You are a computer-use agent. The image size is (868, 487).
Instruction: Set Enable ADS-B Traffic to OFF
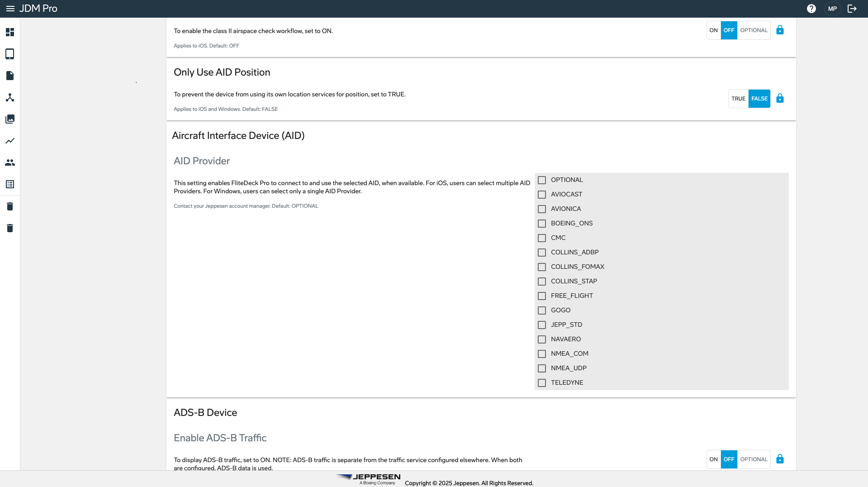729,459
